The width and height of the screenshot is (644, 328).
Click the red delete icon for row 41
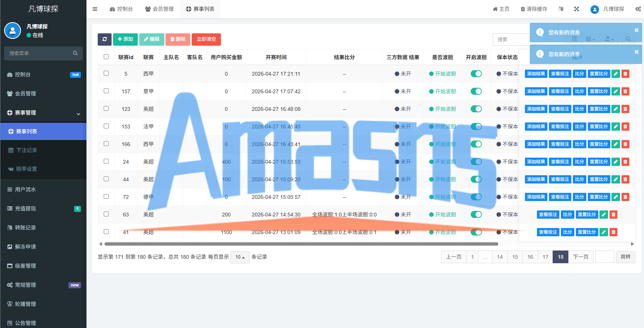tap(613, 232)
